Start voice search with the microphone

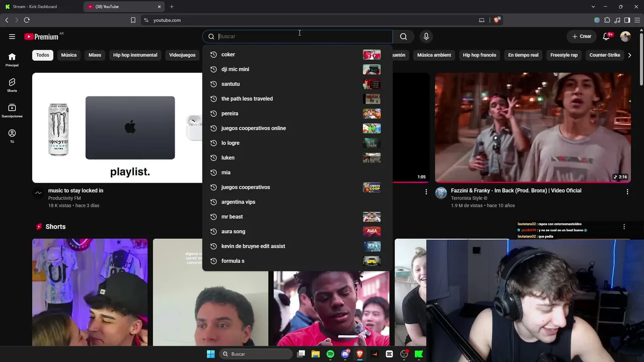coord(426,36)
